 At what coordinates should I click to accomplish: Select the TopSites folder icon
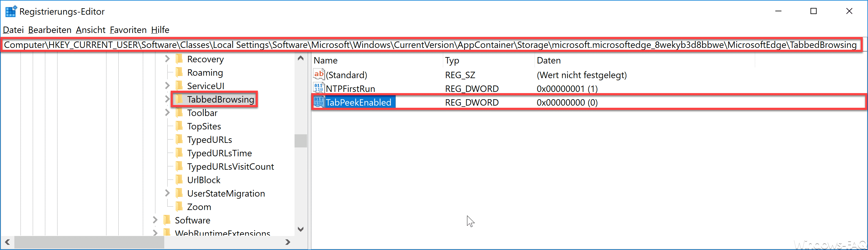(x=180, y=126)
